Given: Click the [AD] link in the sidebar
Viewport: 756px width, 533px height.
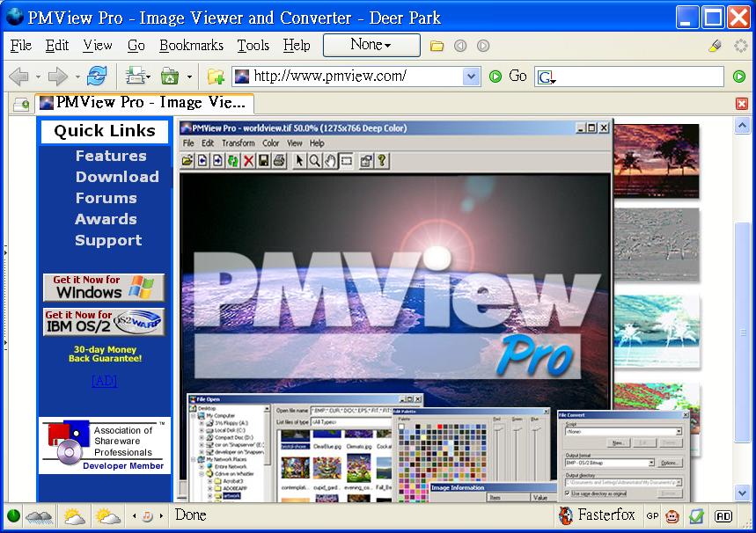Looking at the screenshot, I should (104, 381).
